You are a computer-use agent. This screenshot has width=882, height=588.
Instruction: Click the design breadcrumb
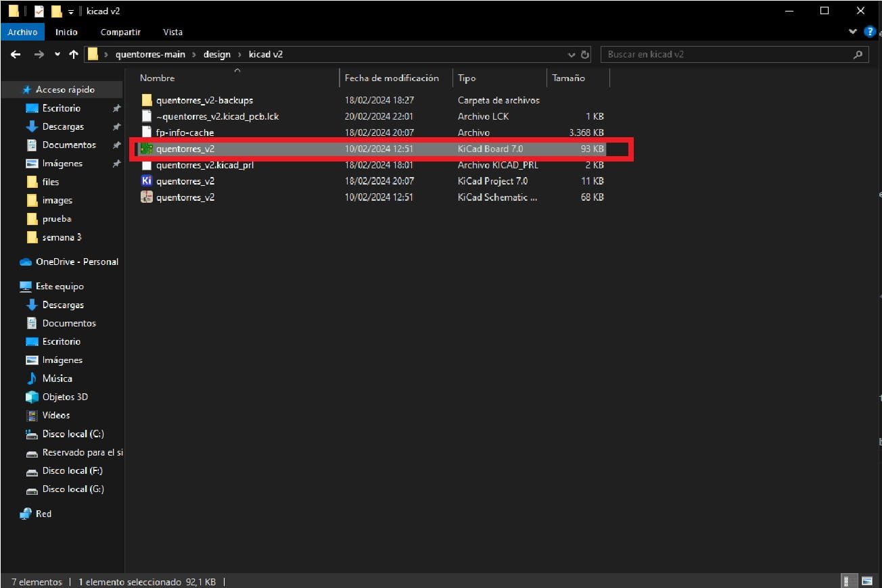[x=217, y=55]
